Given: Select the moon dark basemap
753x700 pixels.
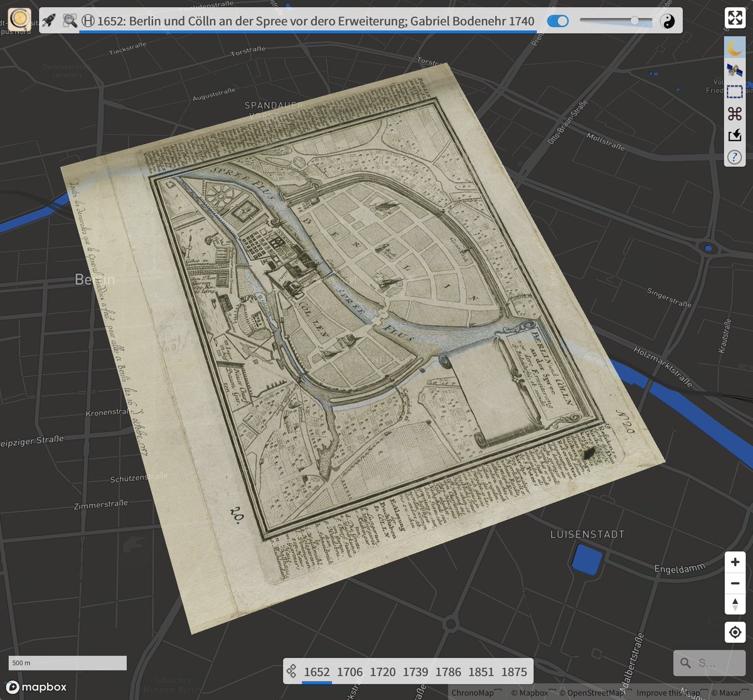Looking at the screenshot, I should pyautogui.click(x=735, y=47).
